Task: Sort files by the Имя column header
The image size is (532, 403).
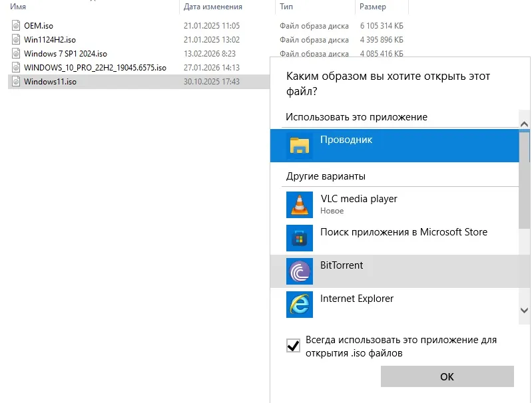Action: tap(18, 7)
